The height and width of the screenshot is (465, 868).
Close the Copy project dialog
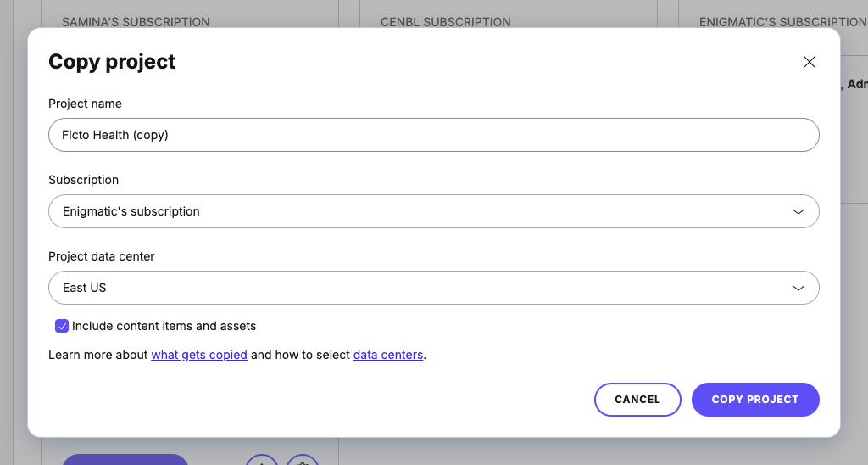(810, 62)
